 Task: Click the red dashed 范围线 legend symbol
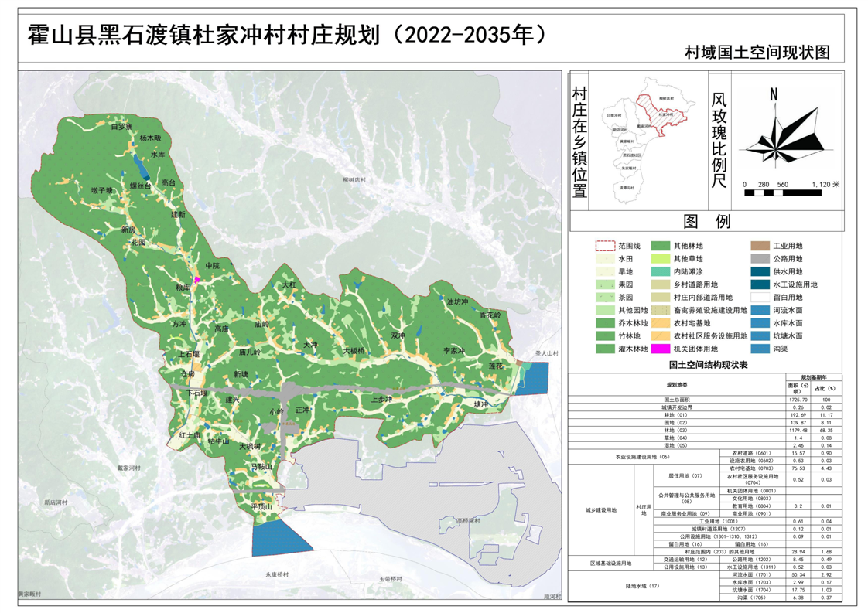605,247
